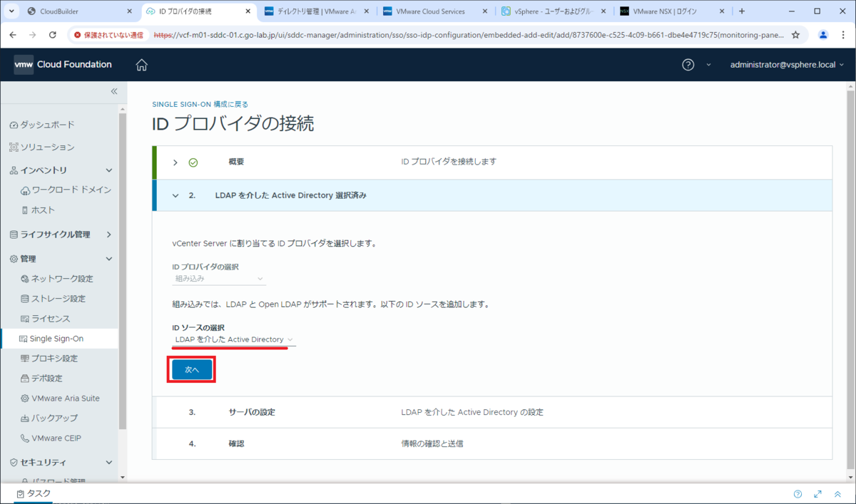Click the browser back arrow
The height and width of the screenshot is (504, 856).
(14, 35)
